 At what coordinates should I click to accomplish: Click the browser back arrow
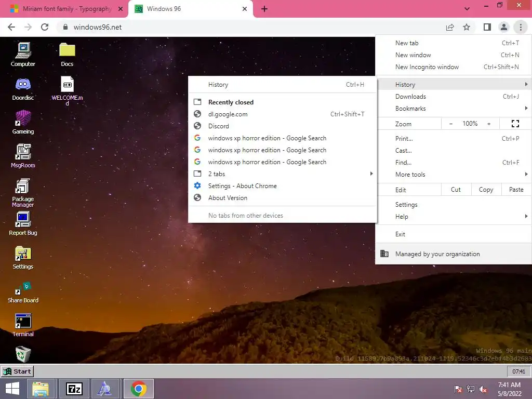(11, 27)
